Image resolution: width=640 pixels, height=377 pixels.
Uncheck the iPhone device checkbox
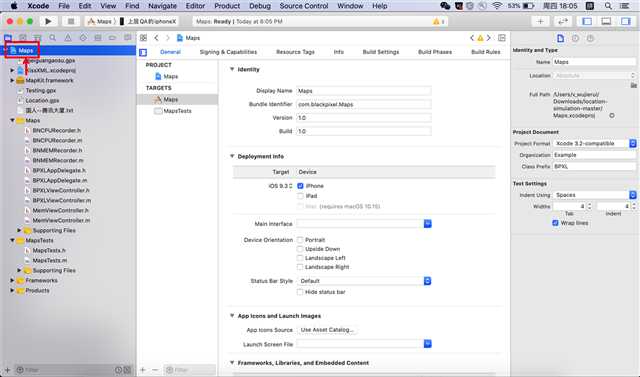point(300,186)
